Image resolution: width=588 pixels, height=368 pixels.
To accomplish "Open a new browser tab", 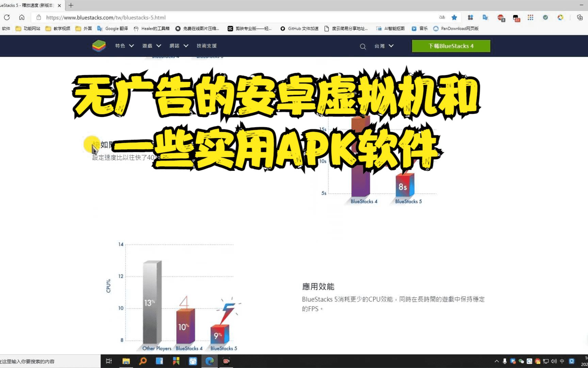I will (71, 5).
